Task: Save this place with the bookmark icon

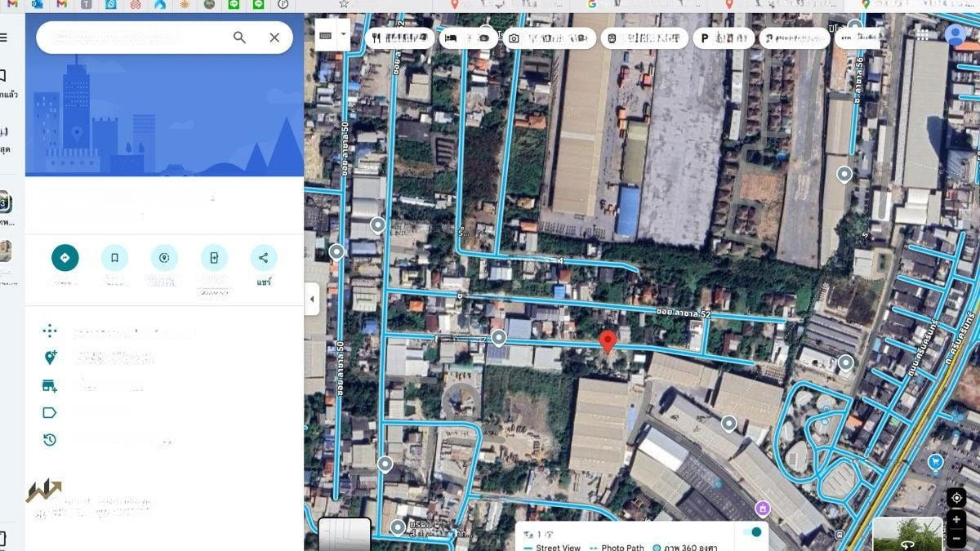Action: 114,258
